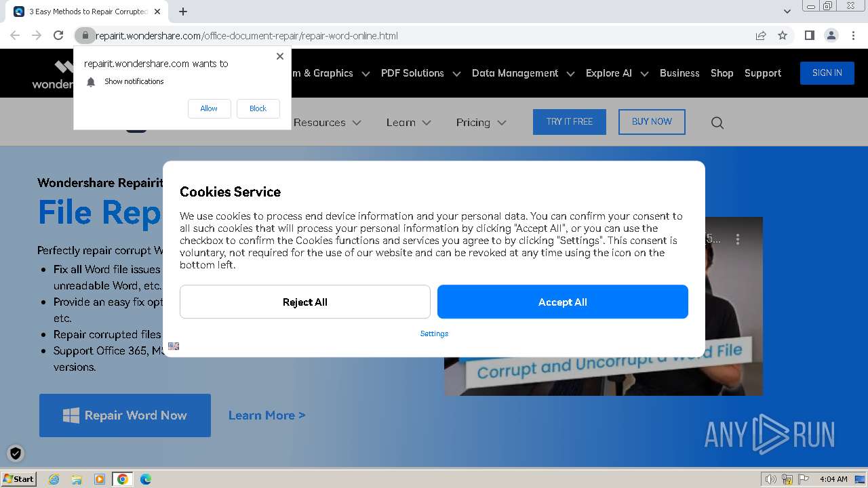Go forward with the browser forward arrow

37,35
